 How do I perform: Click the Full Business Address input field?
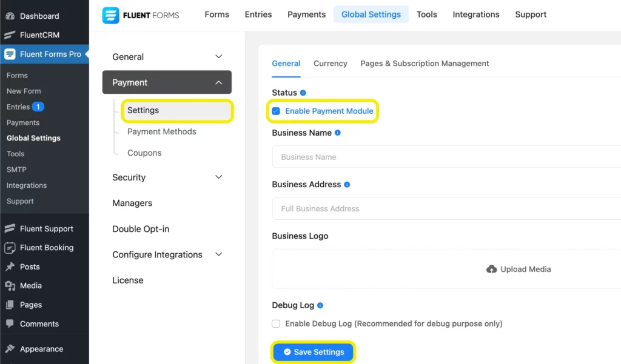[446, 208]
